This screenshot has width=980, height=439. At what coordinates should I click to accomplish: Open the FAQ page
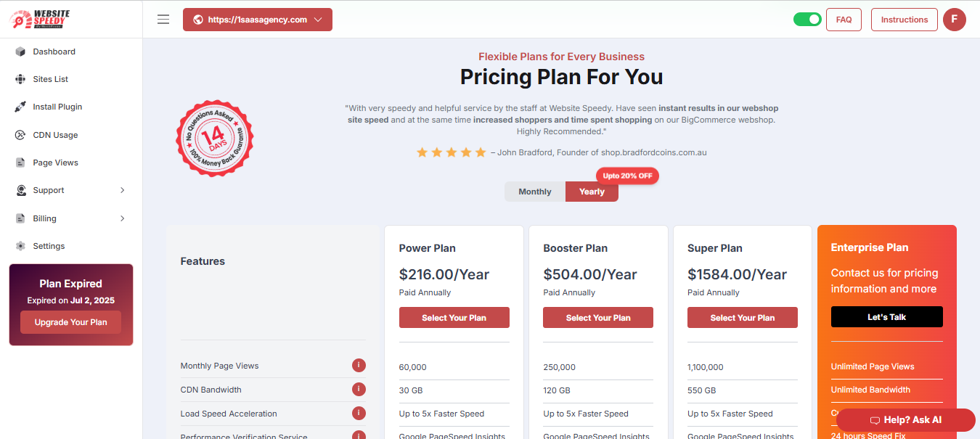tap(844, 20)
